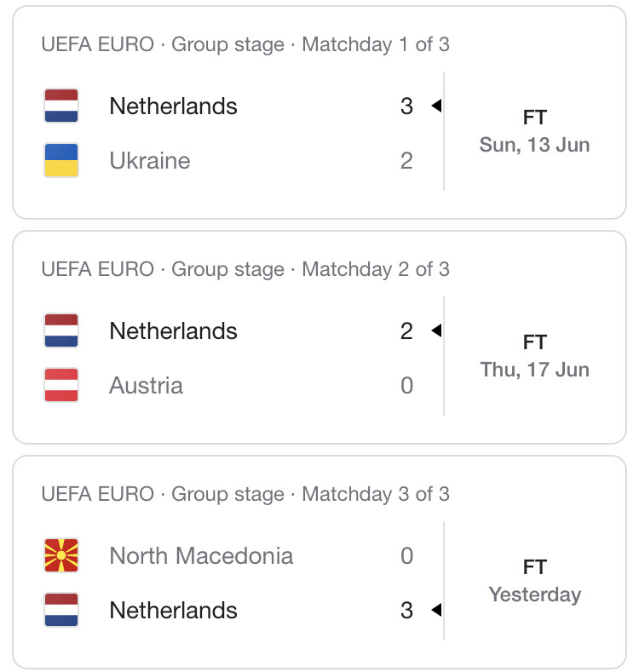Viewport: 639px width, 672px height.
Task: Click the winner arrow in the North Macedonia match
Action: (x=436, y=610)
